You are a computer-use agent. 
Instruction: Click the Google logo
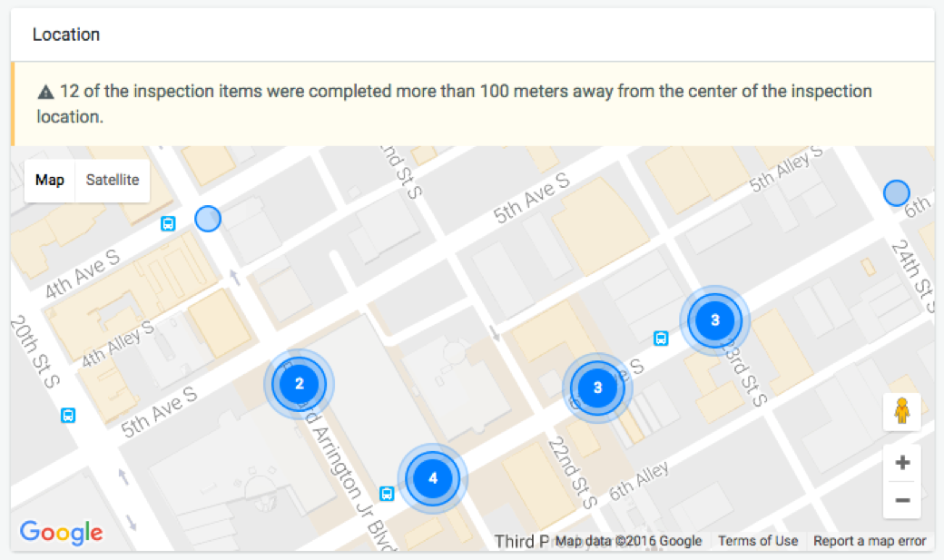(x=62, y=532)
